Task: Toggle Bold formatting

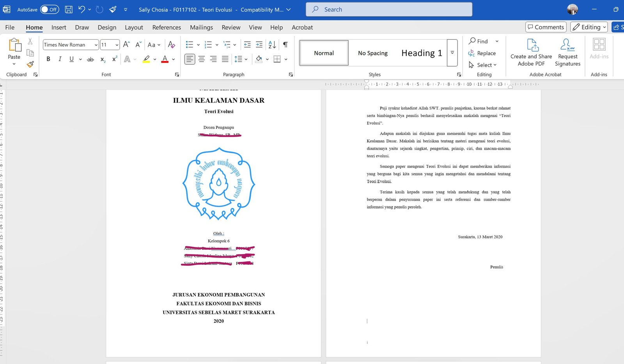Action: point(48,59)
